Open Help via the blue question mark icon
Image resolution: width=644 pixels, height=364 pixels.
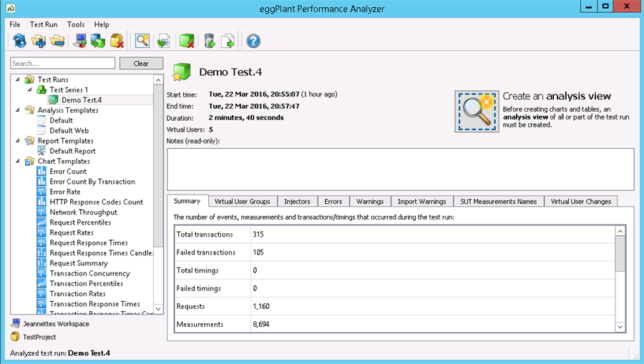(x=253, y=41)
